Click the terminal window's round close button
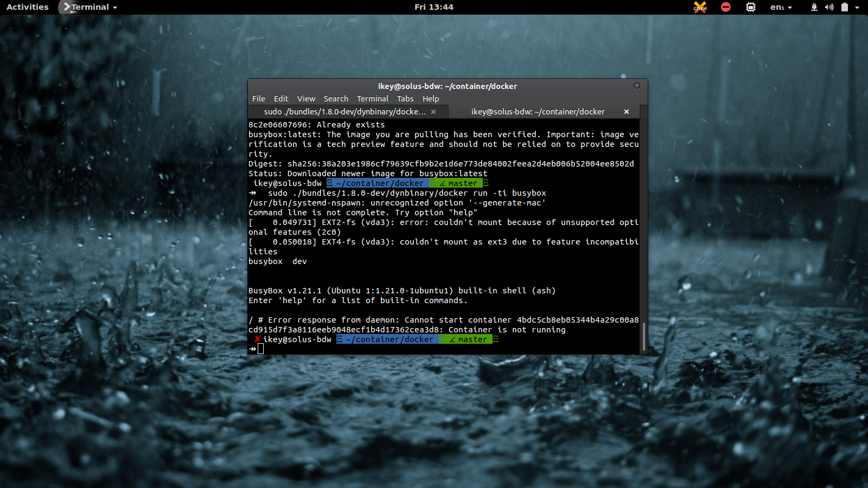The width and height of the screenshot is (868, 488). (637, 86)
